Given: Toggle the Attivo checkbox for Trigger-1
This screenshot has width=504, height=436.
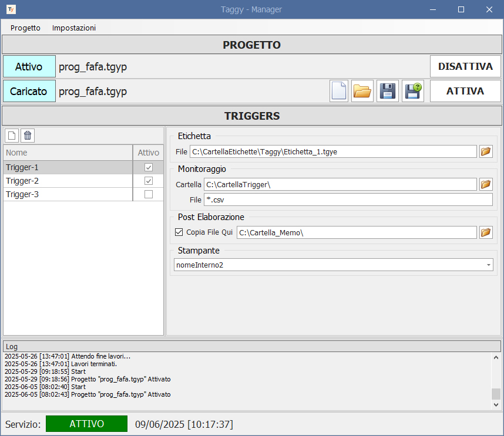Looking at the screenshot, I should tap(149, 167).
